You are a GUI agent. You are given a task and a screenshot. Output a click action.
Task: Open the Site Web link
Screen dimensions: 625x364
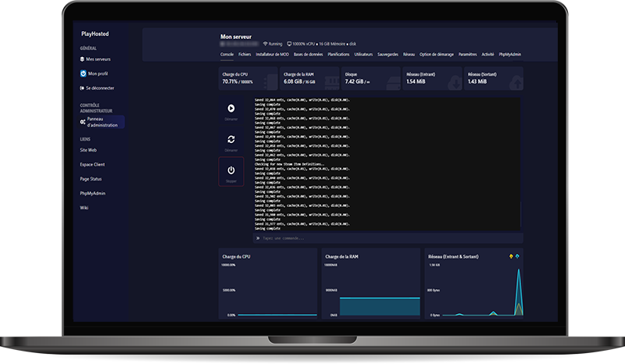coord(88,150)
